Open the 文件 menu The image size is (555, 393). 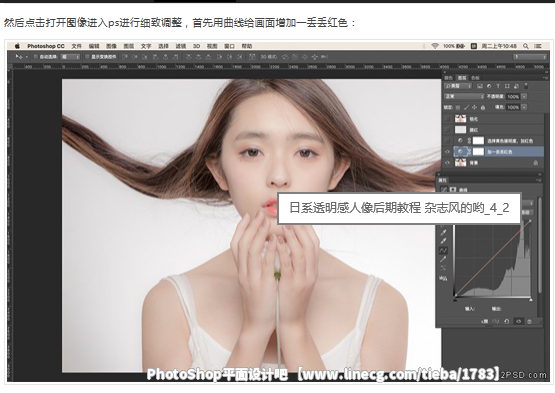(x=76, y=46)
